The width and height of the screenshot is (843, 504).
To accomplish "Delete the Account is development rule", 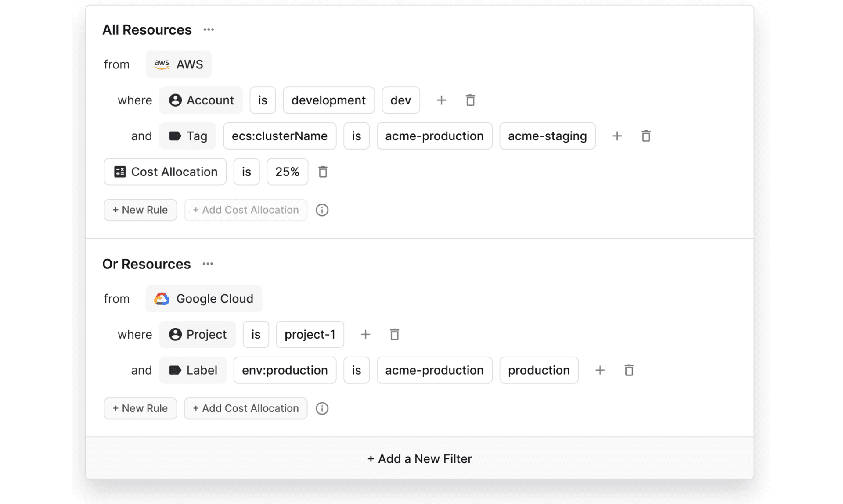I will pos(470,100).
